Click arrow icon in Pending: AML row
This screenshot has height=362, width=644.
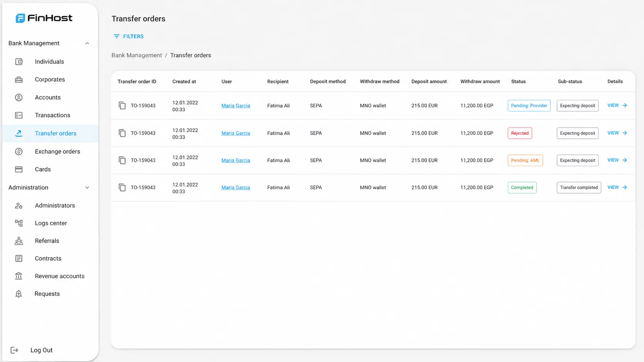pyautogui.click(x=625, y=160)
